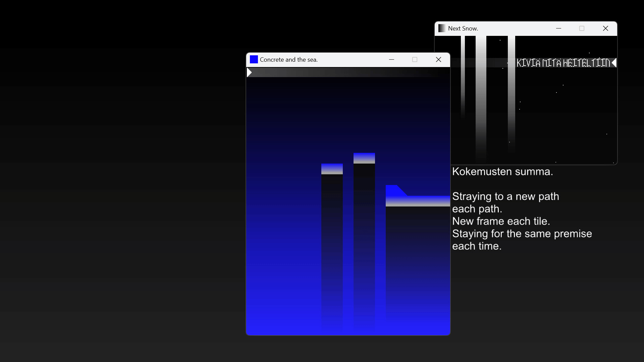
Task: Click the 'Next Snow.' window title text
Action: pyautogui.click(x=463, y=28)
